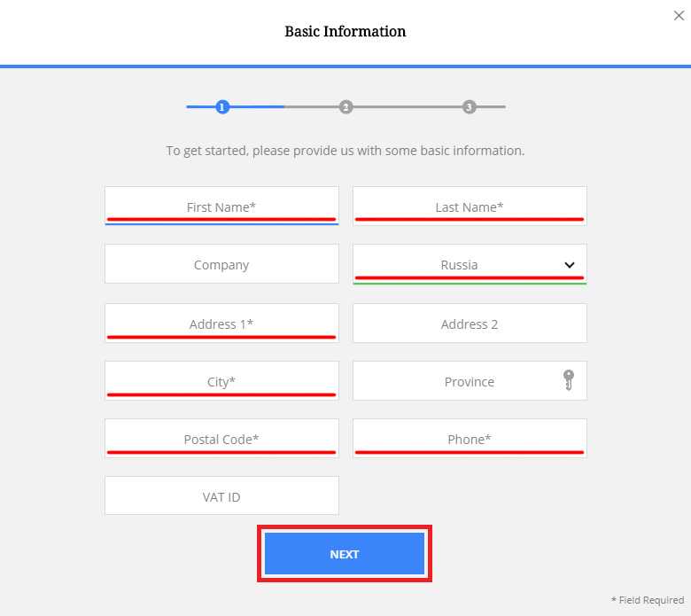This screenshot has height=616, width=691.
Task: Close the Basic Information dialog
Action: click(679, 16)
